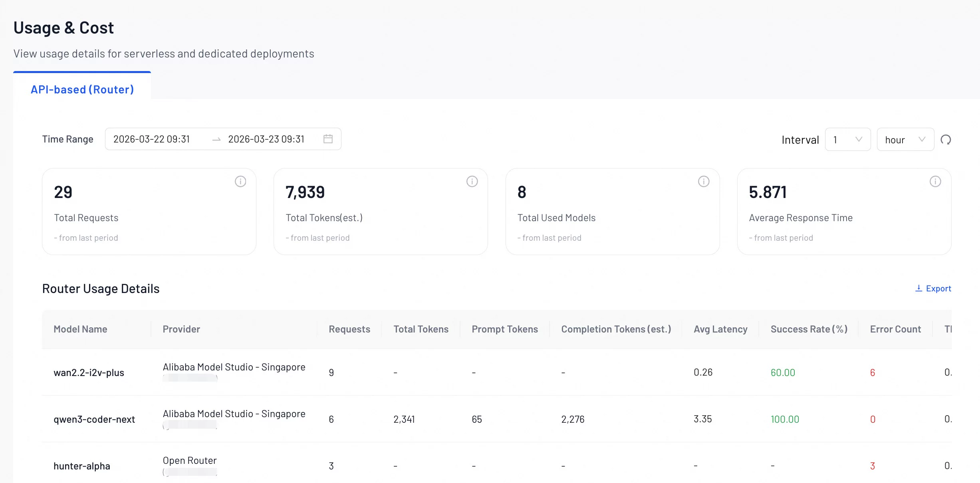Click the info icon on Total Used Models card
The image size is (980, 483).
click(704, 182)
